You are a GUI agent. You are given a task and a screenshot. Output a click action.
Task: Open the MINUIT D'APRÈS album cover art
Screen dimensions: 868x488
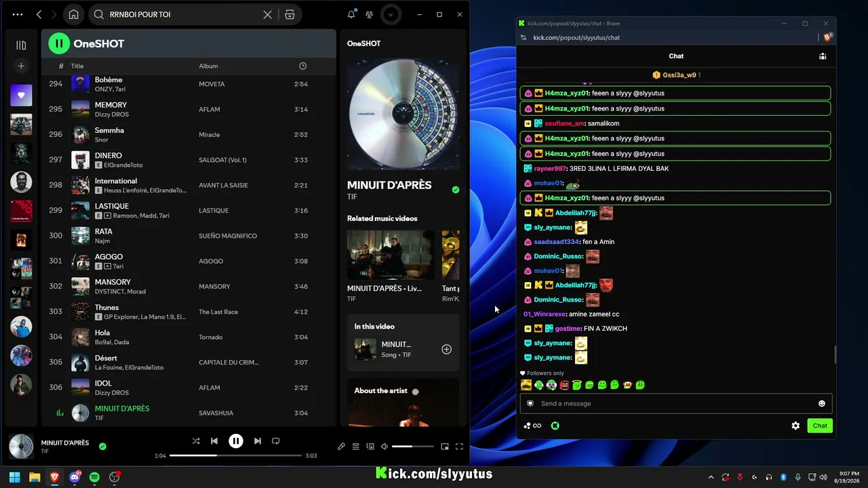403,113
